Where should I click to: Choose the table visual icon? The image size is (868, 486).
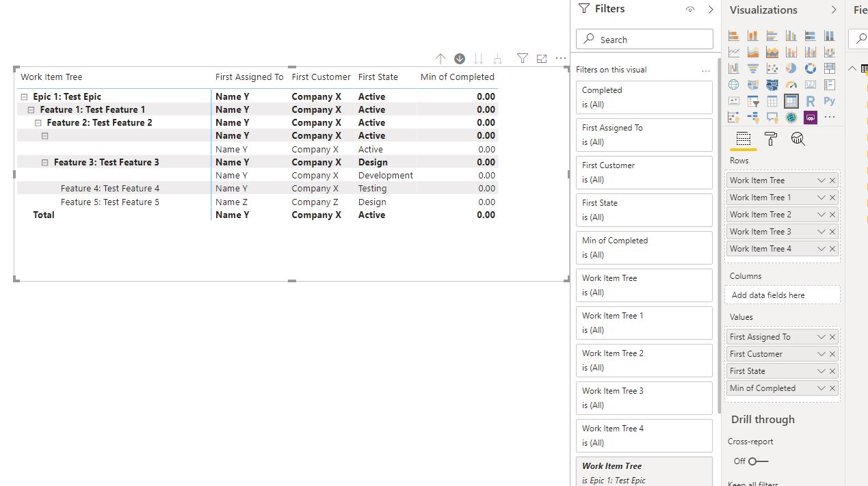pos(772,101)
